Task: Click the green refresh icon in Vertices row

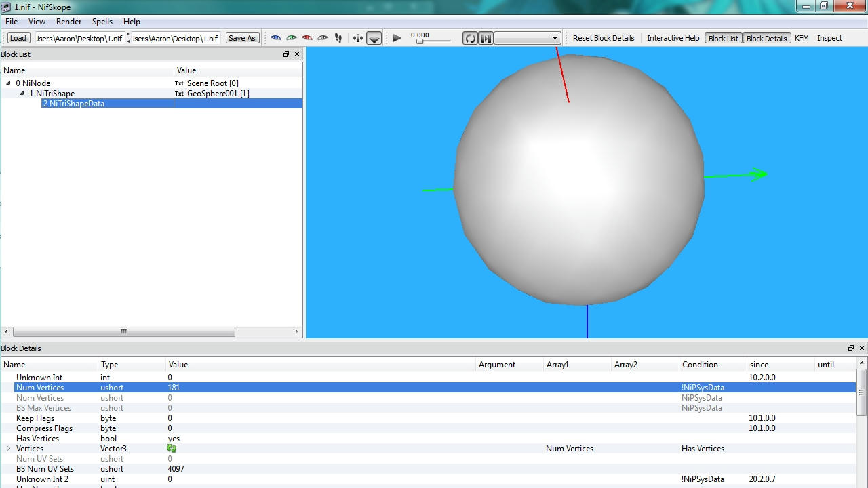Action: click(172, 449)
